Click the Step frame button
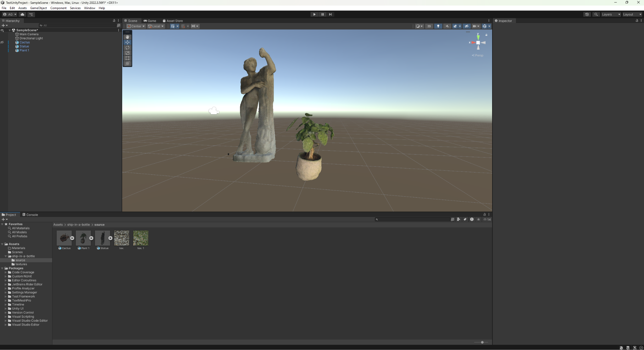 (330, 14)
